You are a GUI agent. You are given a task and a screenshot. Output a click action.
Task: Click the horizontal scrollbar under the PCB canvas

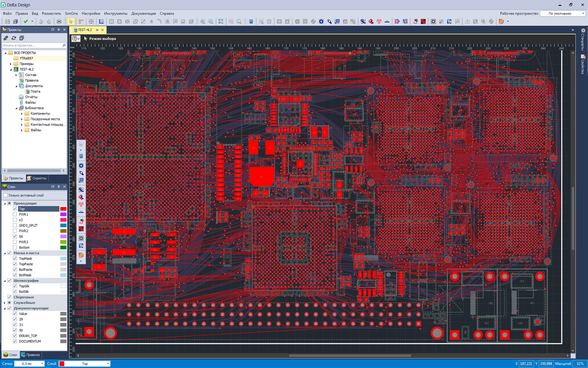click(349, 356)
